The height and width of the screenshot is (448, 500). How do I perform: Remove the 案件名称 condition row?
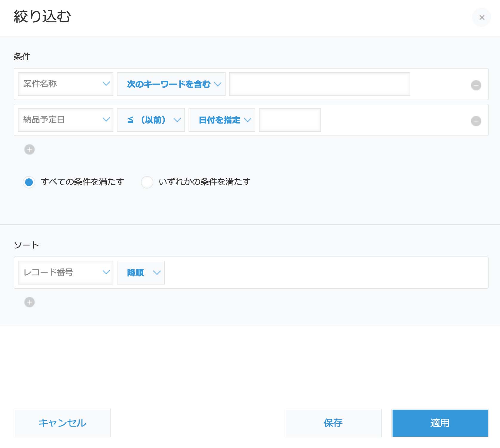(476, 85)
